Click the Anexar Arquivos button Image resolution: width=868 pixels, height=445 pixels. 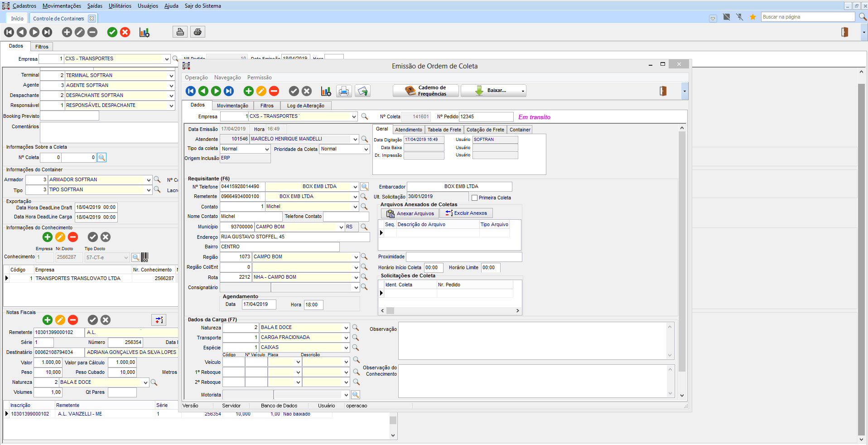pos(410,213)
